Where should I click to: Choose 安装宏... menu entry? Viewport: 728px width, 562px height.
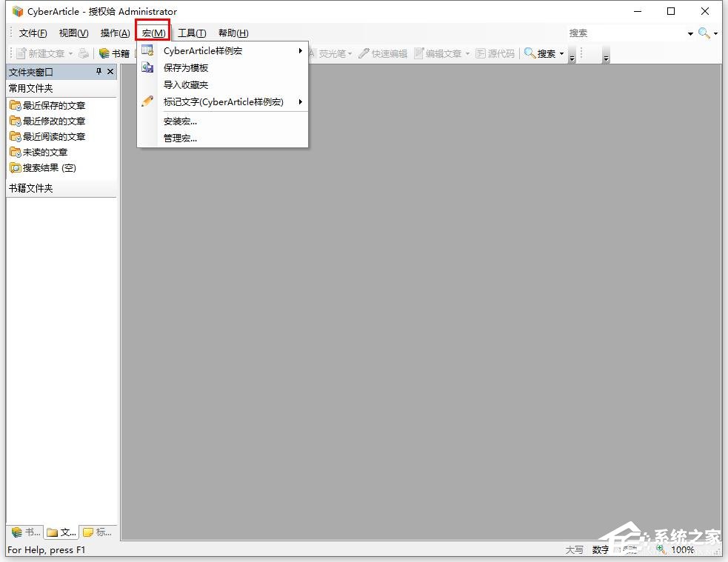[222, 121]
